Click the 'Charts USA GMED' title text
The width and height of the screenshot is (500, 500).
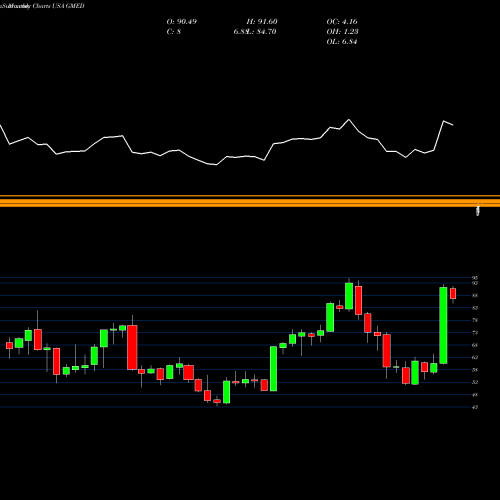click(59, 6)
